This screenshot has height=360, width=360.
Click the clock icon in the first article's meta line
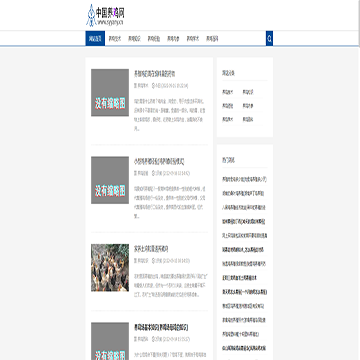[153, 86]
